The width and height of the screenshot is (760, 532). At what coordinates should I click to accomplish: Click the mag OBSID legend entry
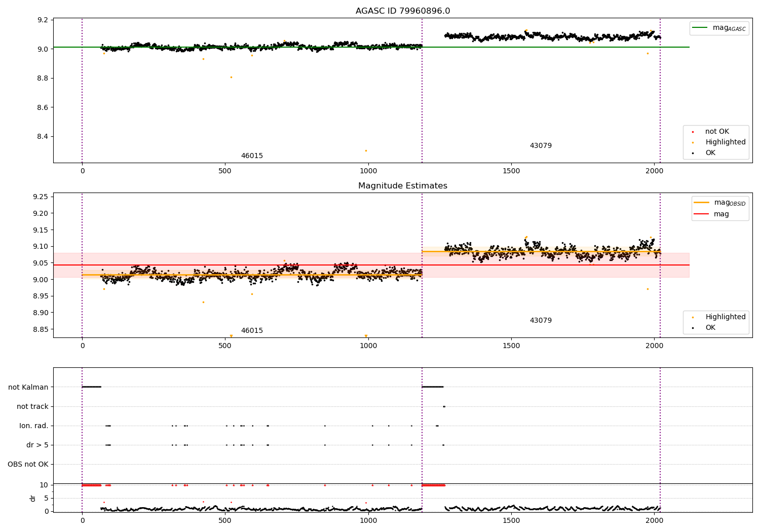pos(720,203)
